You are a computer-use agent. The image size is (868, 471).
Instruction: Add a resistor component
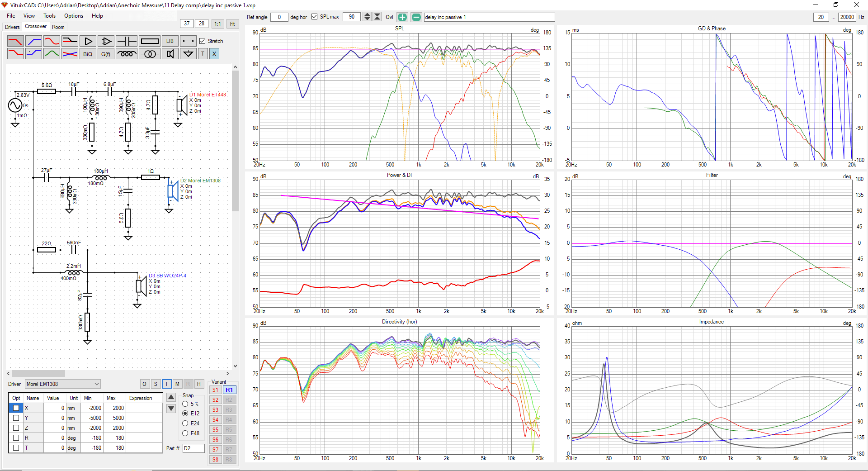click(x=150, y=41)
